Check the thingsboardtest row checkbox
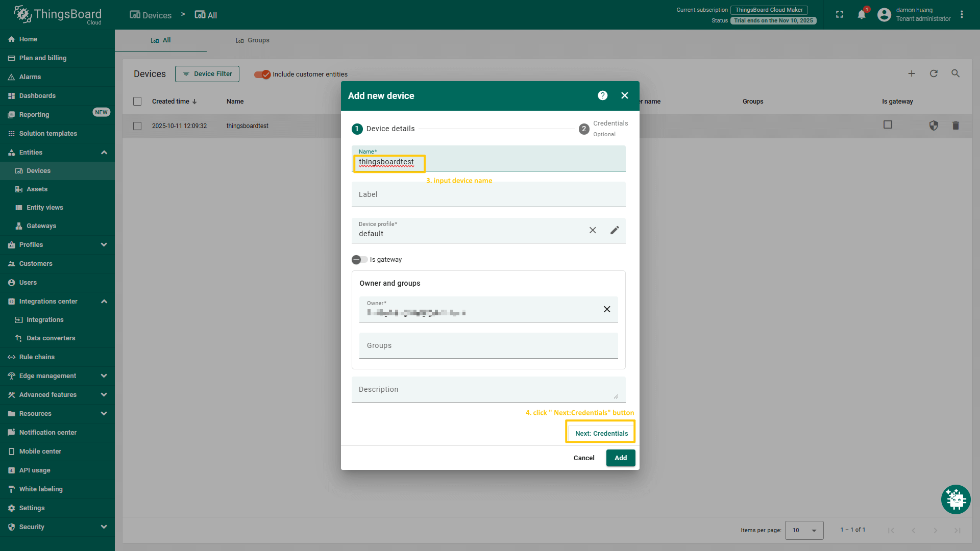 [x=137, y=126]
